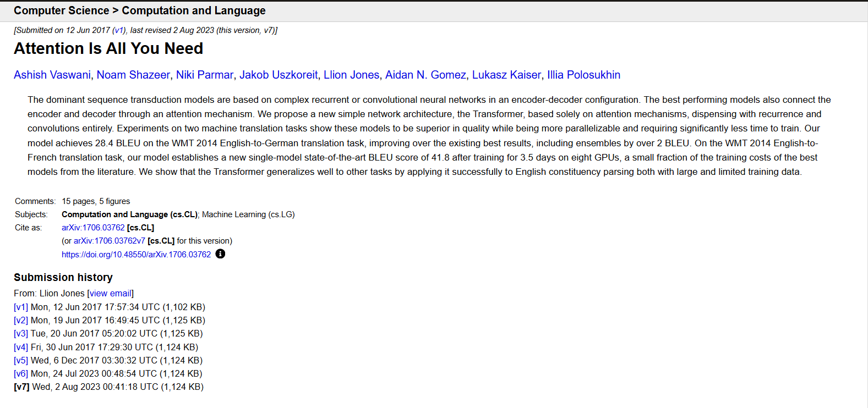Click the 'view email' link
This screenshot has width=868, height=408.
click(x=111, y=294)
